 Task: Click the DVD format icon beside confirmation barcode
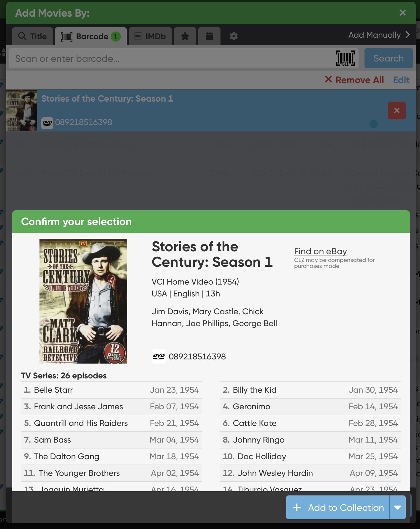159,356
